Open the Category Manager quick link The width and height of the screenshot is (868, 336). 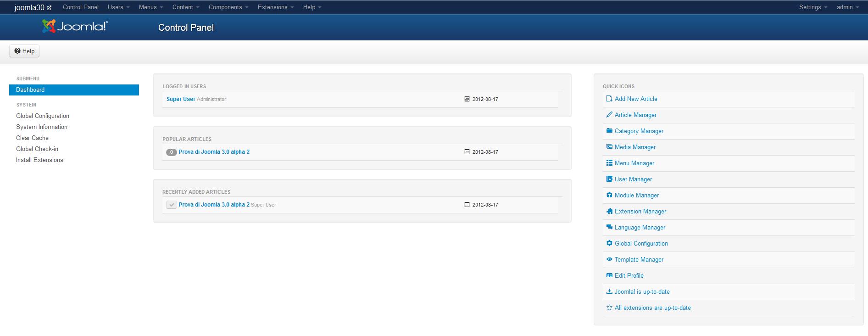[639, 131]
